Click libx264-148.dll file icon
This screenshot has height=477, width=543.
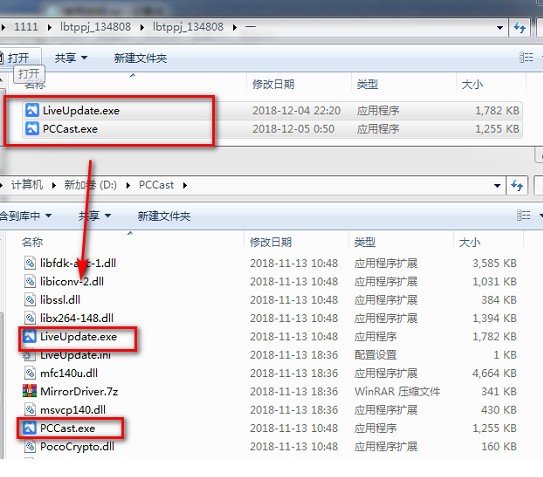(x=30, y=318)
